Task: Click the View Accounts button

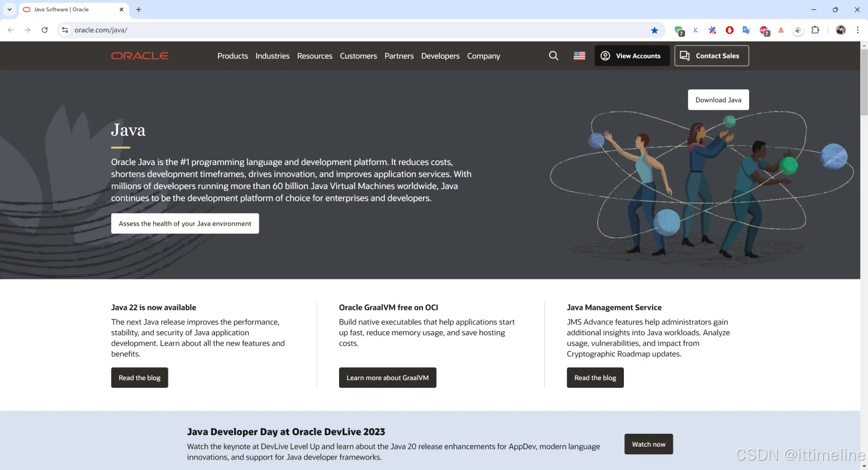Action: [632, 56]
